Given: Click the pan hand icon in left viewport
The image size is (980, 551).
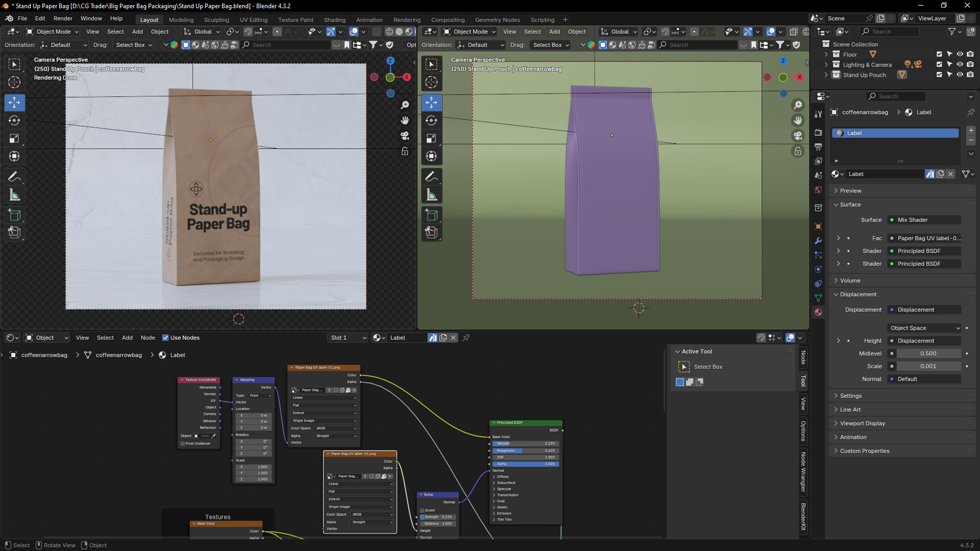Looking at the screenshot, I should [x=405, y=120].
